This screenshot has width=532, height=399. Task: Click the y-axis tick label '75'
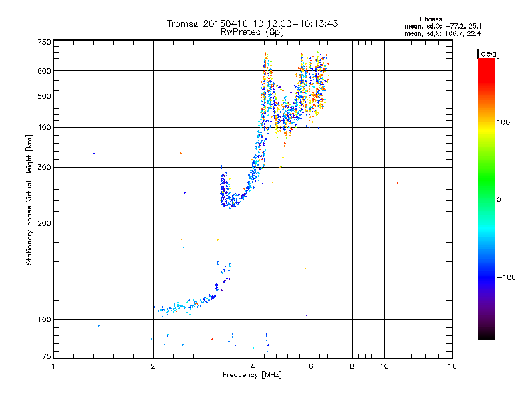(47, 356)
